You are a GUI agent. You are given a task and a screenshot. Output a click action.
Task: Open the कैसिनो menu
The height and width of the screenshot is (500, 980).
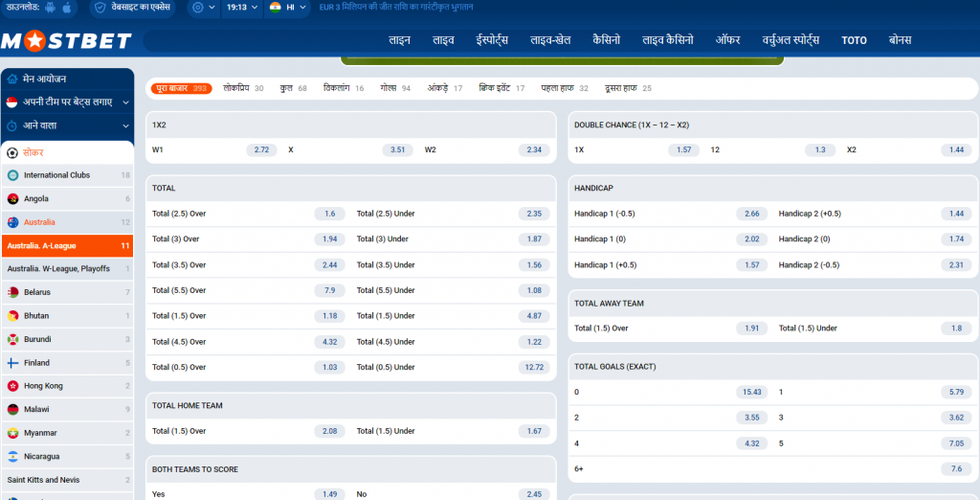(x=606, y=40)
